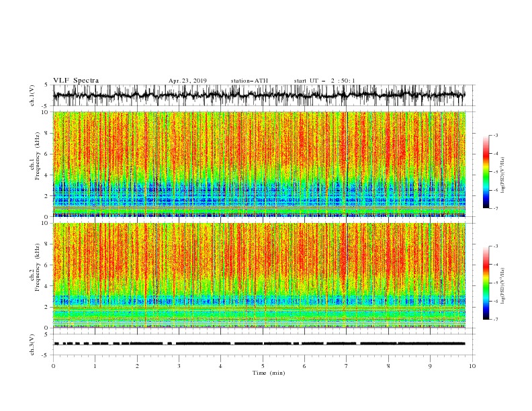The height and width of the screenshot is (411, 532).
Task: Click the lower colorbar "log(PSD)(V²/Hz)" label
Action: tap(503, 286)
